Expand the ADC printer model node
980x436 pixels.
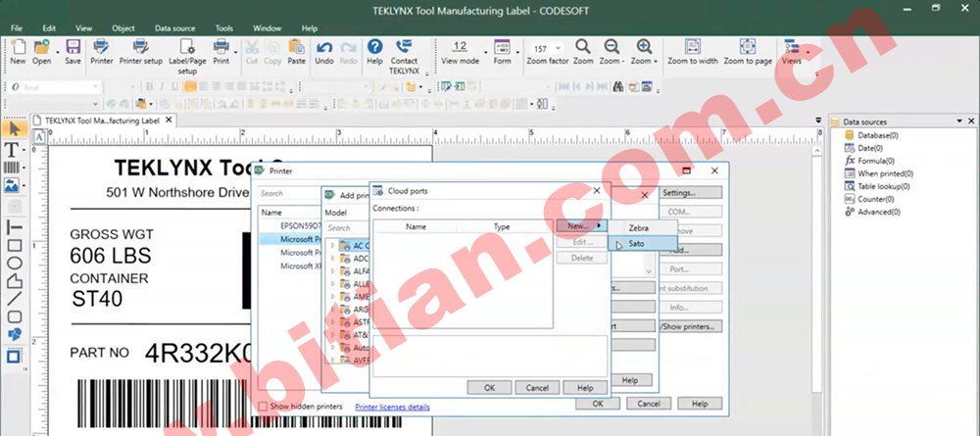(332, 259)
